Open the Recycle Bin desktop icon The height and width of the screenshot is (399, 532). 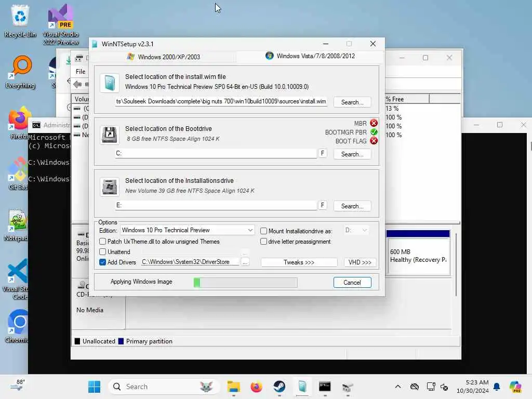(x=20, y=21)
